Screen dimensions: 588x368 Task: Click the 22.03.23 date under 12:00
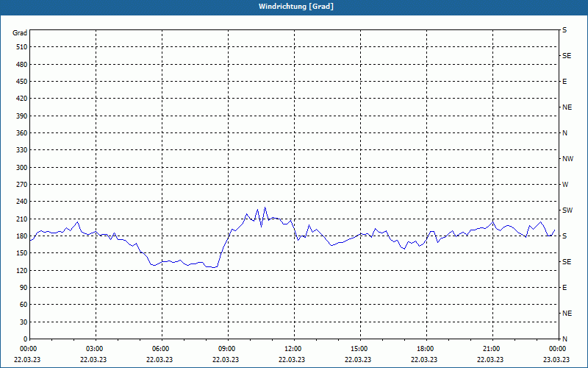coord(292,360)
